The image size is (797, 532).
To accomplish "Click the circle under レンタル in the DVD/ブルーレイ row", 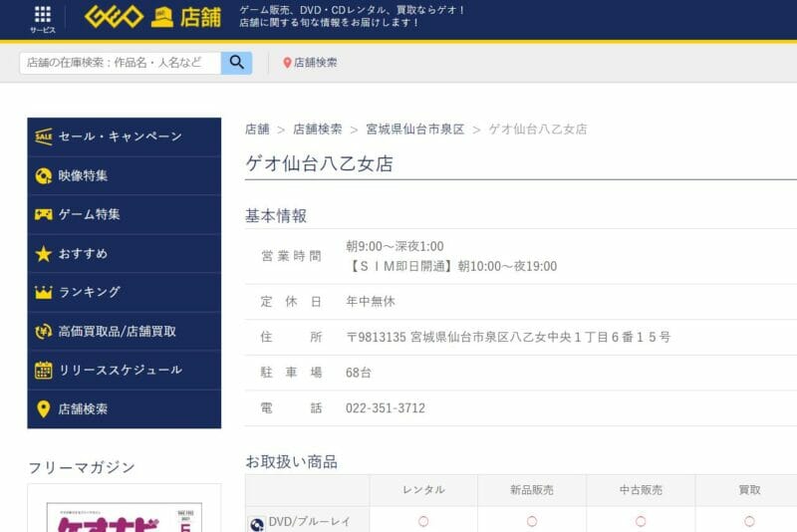I will 423,521.
